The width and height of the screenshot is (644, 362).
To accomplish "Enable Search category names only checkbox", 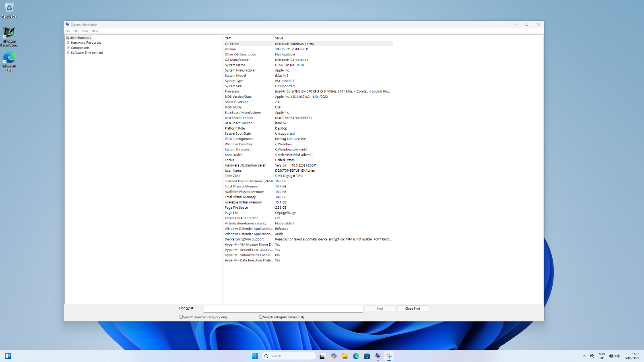I will pyautogui.click(x=261, y=317).
